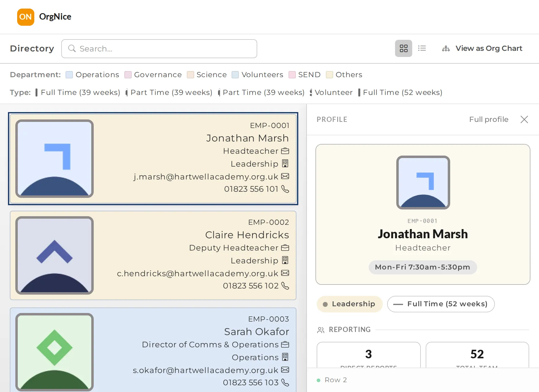539x392 pixels.
Task: Switch to grid card view
Action: tap(404, 48)
